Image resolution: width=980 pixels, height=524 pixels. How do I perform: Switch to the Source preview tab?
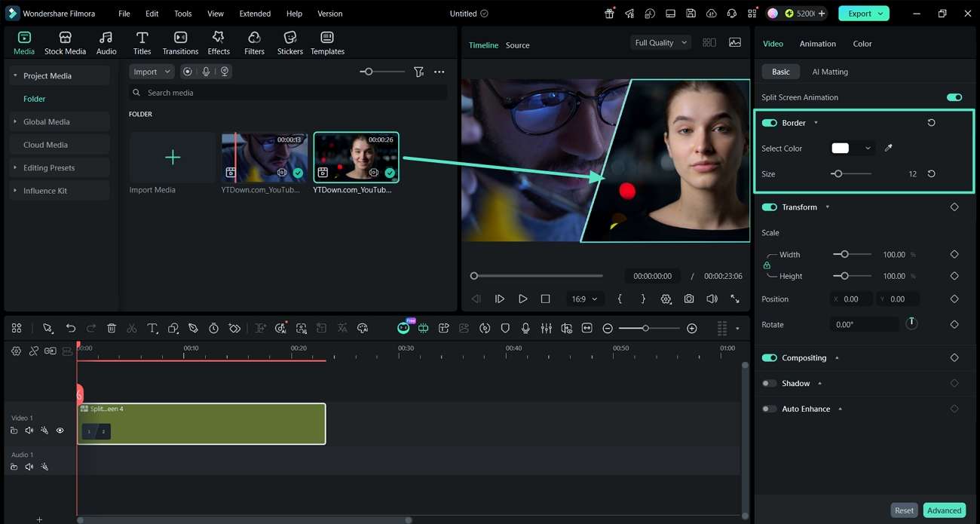point(517,45)
